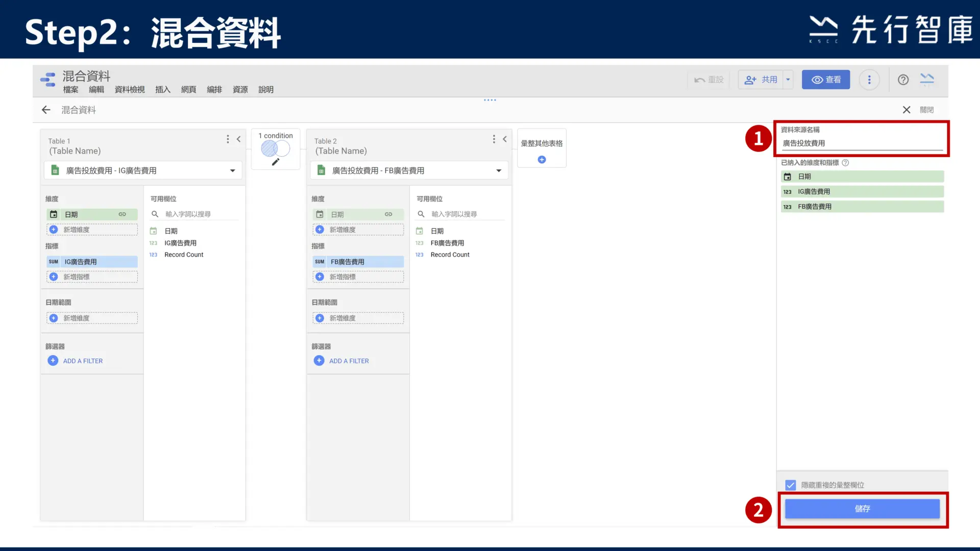
Task: Collapse Table 2 with its chevron
Action: 505,139
